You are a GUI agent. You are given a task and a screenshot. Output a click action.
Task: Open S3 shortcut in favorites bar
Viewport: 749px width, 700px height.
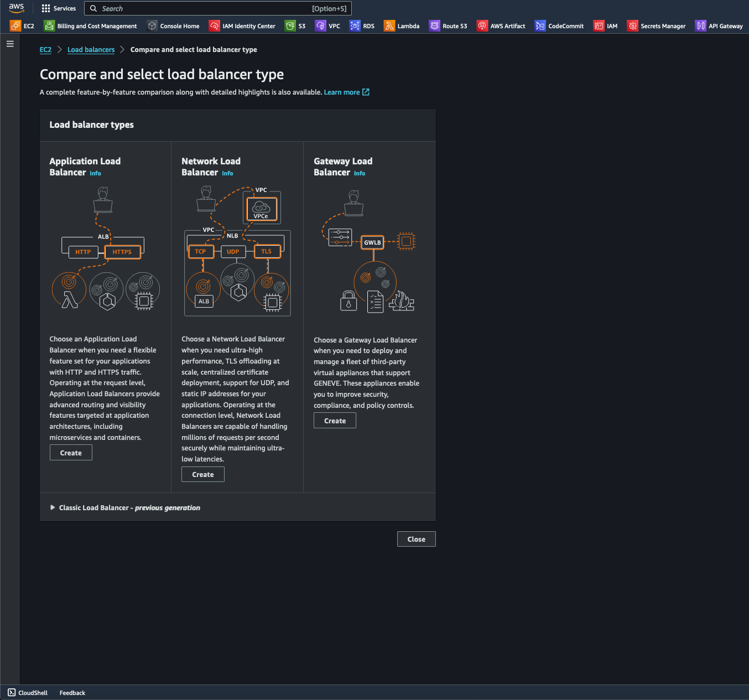click(x=295, y=26)
